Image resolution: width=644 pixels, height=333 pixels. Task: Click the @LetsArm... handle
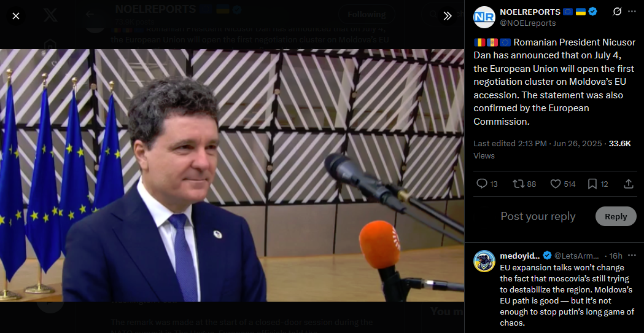click(576, 256)
